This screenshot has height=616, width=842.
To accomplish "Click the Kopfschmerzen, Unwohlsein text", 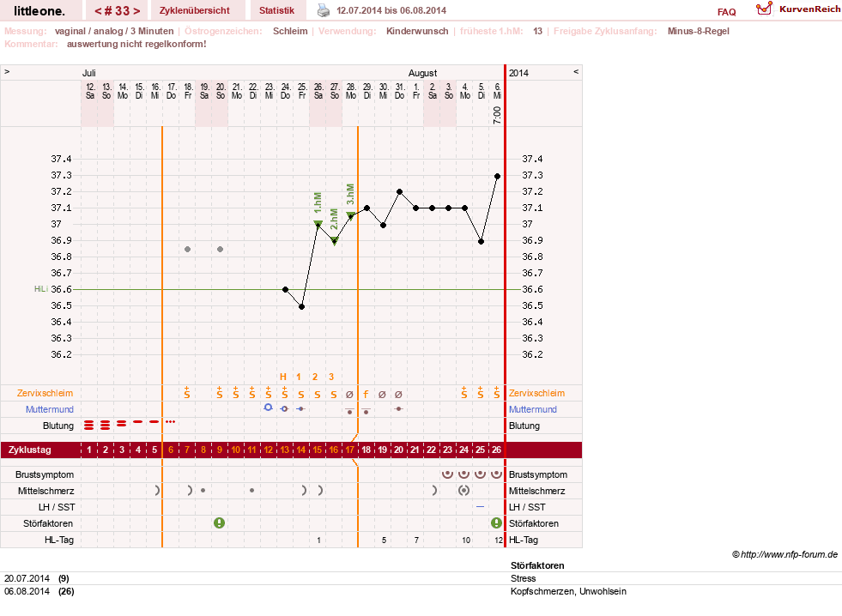I will tap(568, 591).
